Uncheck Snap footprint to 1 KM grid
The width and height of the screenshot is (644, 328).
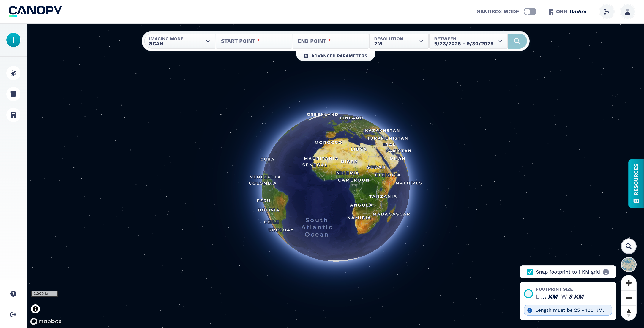click(530, 272)
